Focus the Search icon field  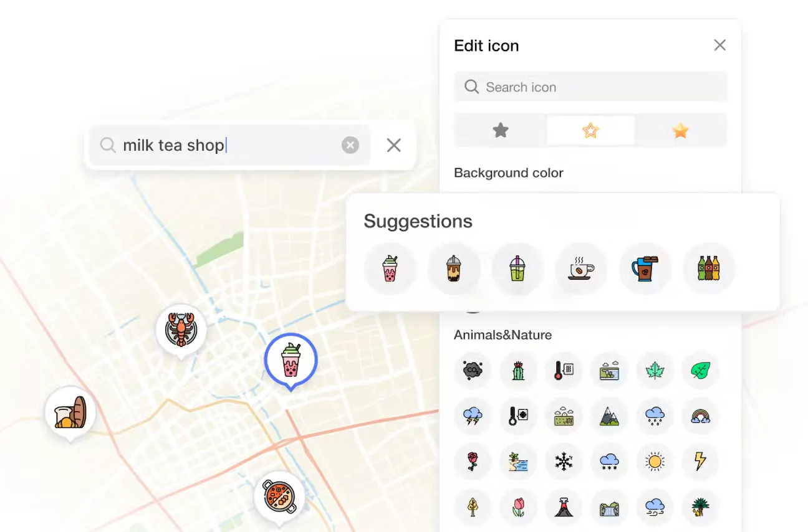point(590,87)
